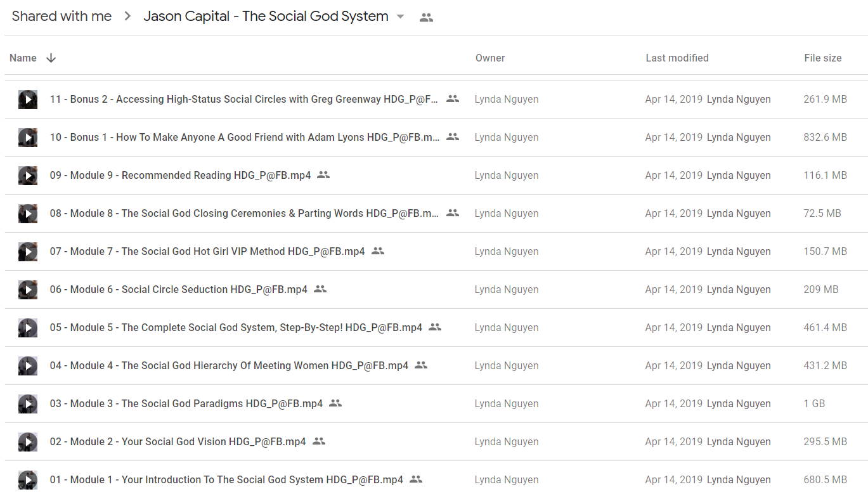Sort by the Name column header
Screen dimensions: 868x494
click(x=23, y=58)
